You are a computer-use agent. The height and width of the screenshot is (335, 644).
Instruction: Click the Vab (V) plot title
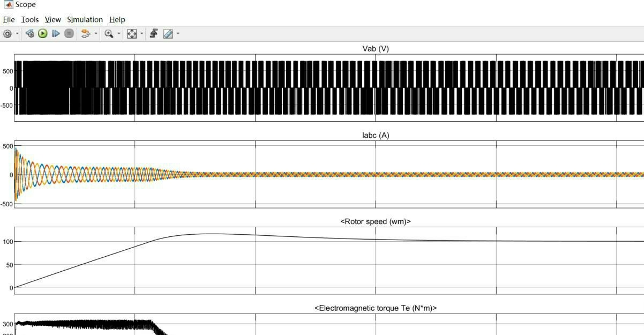(x=376, y=49)
